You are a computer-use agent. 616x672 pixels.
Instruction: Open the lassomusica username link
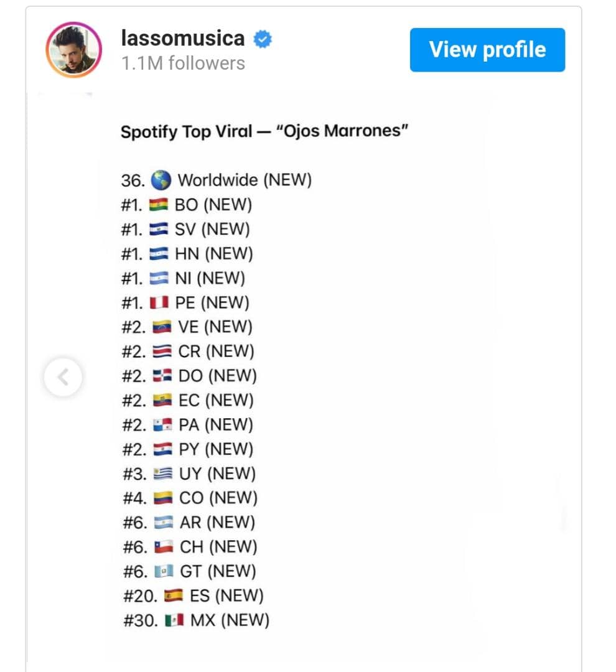point(183,38)
